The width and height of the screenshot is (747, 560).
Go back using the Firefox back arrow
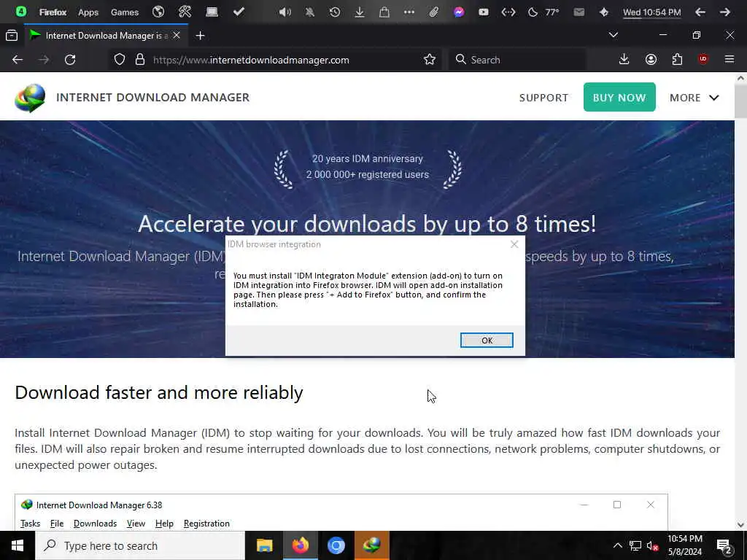(18, 60)
